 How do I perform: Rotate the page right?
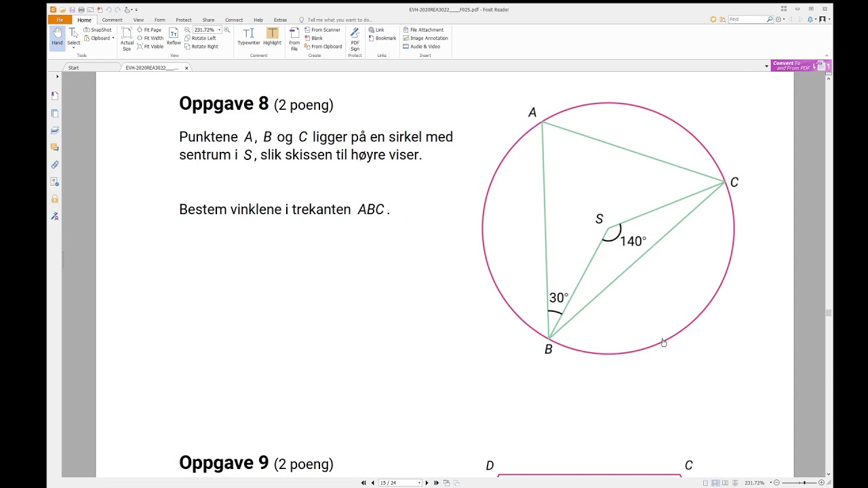(x=201, y=47)
